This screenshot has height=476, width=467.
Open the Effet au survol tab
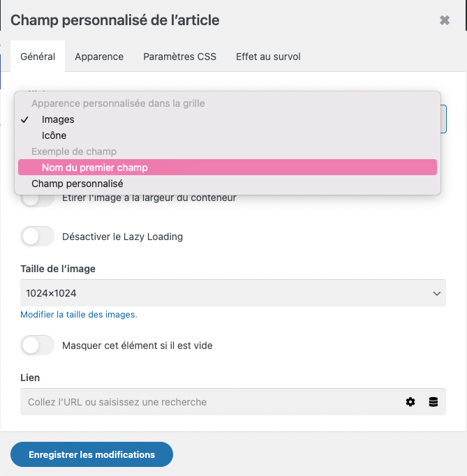point(268,57)
